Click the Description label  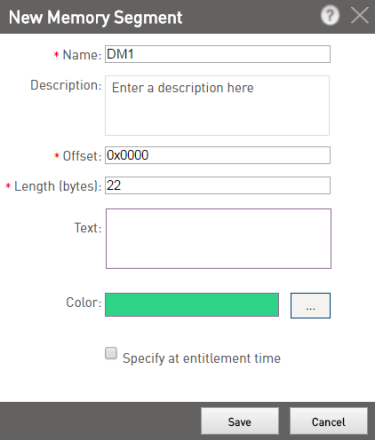point(66,85)
